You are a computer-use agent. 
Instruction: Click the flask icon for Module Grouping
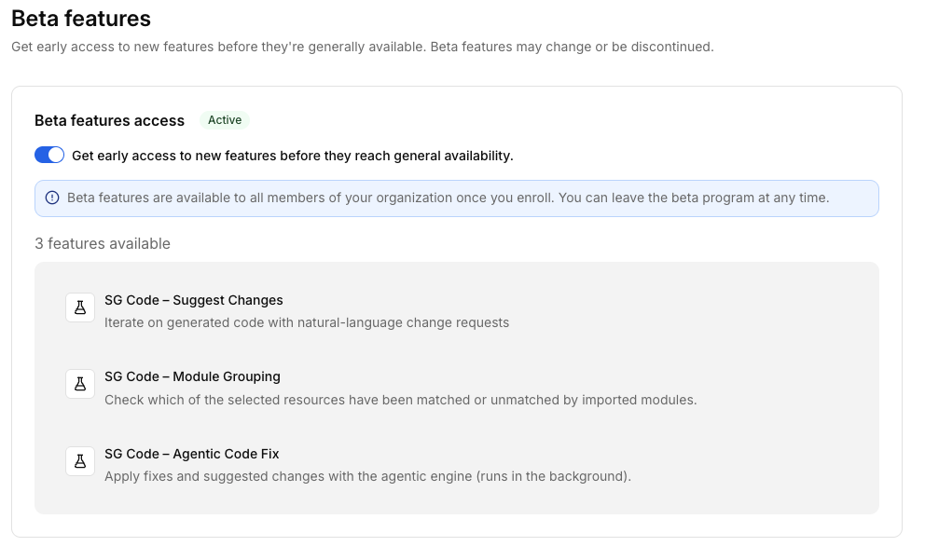click(x=80, y=384)
